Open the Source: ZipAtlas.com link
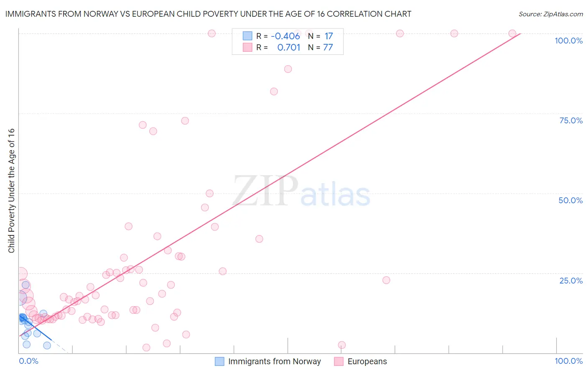 [551, 14]
